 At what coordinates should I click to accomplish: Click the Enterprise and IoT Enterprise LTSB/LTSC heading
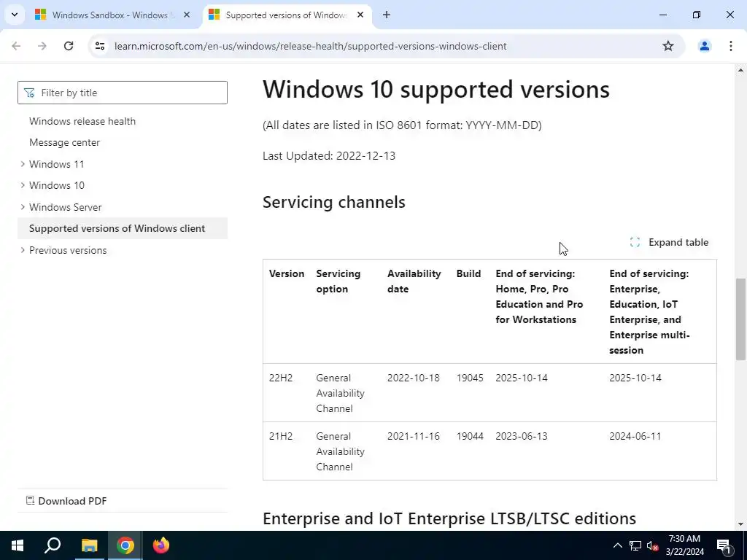pos(449,518)
